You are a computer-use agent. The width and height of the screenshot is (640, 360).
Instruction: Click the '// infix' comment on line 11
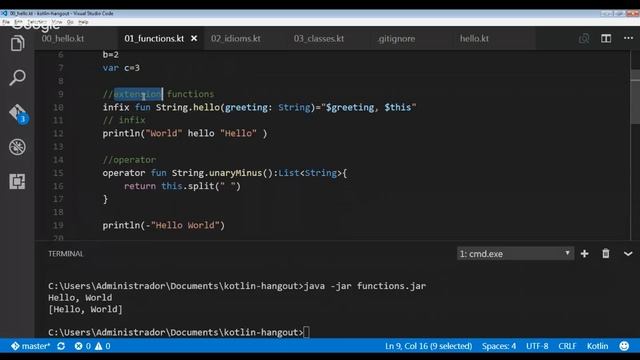(124, 120)
